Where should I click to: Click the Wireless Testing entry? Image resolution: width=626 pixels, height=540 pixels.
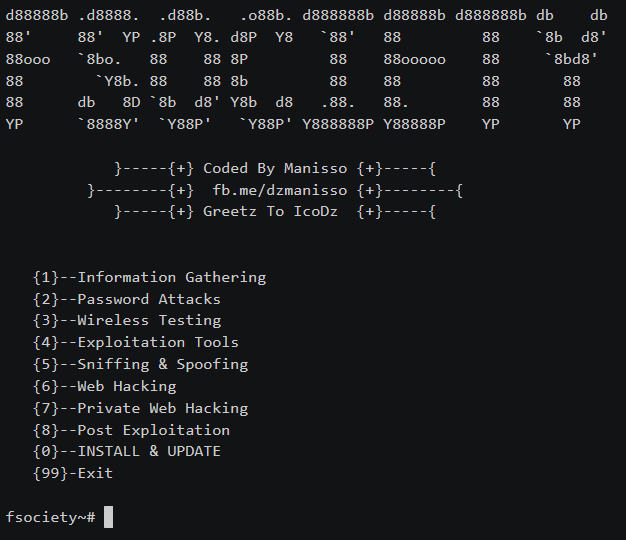(149, 321)
